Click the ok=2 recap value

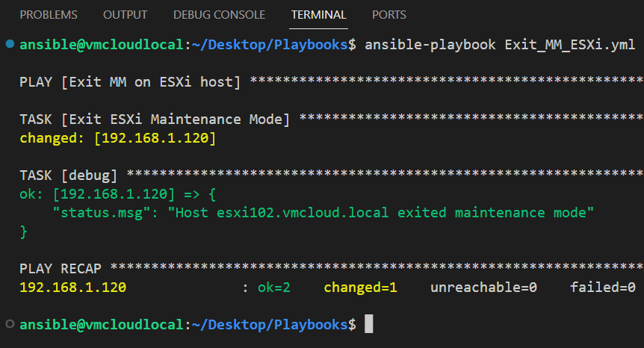(274, 288)
